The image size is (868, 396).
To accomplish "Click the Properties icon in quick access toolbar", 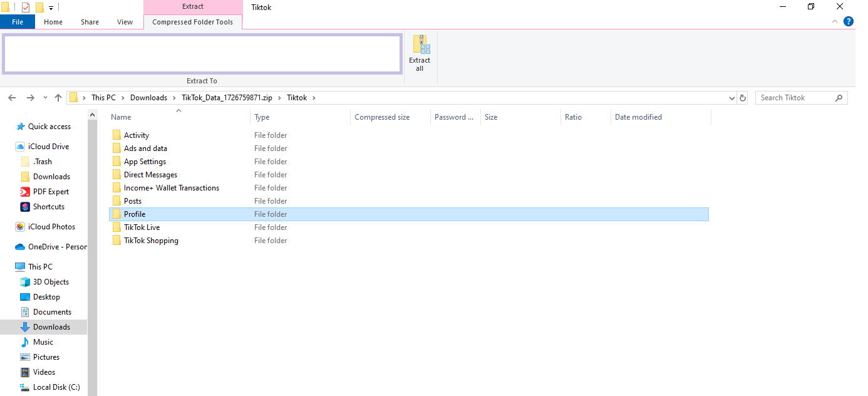I will click(x=26, y=8).
